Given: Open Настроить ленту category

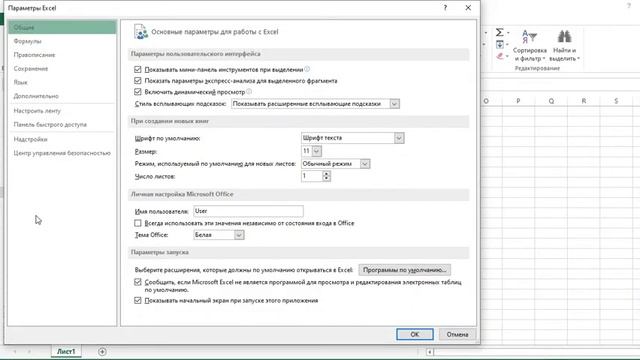Looking at the screenshot, I should point(62,111).
